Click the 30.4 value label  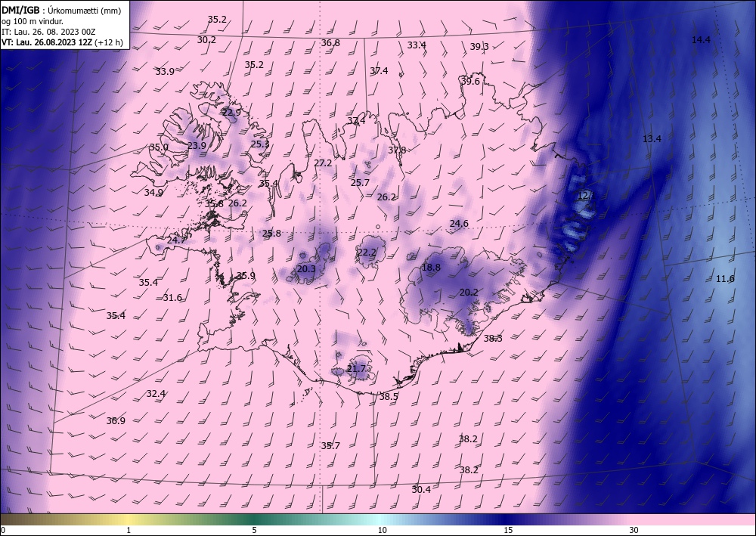coord(421,489)
